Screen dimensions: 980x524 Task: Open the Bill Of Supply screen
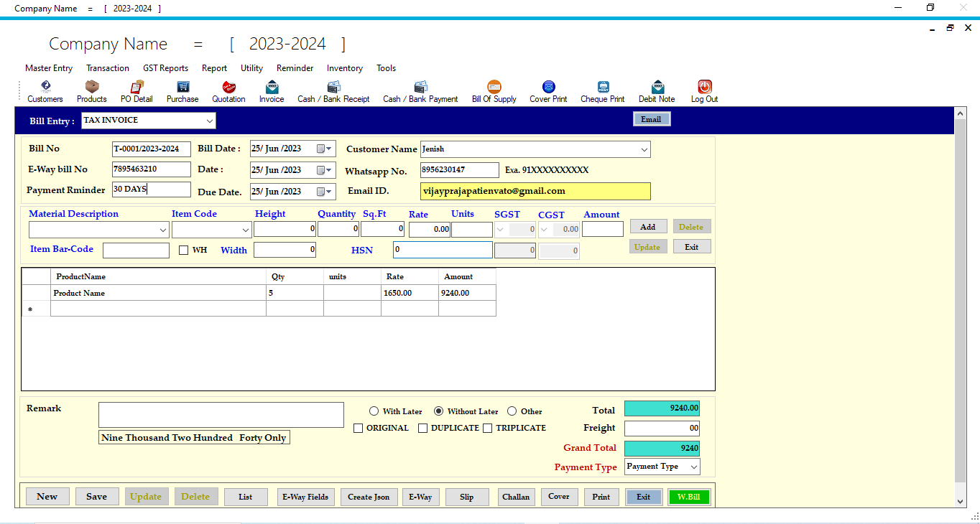tap(494, 91)
